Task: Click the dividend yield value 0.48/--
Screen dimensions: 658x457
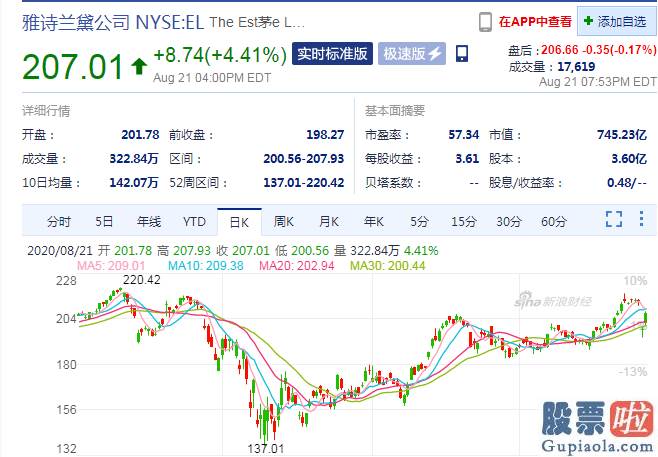Action: pos(627,183)
